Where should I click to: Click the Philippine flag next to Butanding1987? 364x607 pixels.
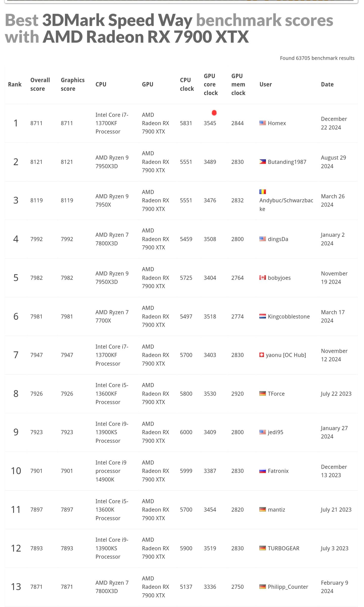tap(262, 162)
